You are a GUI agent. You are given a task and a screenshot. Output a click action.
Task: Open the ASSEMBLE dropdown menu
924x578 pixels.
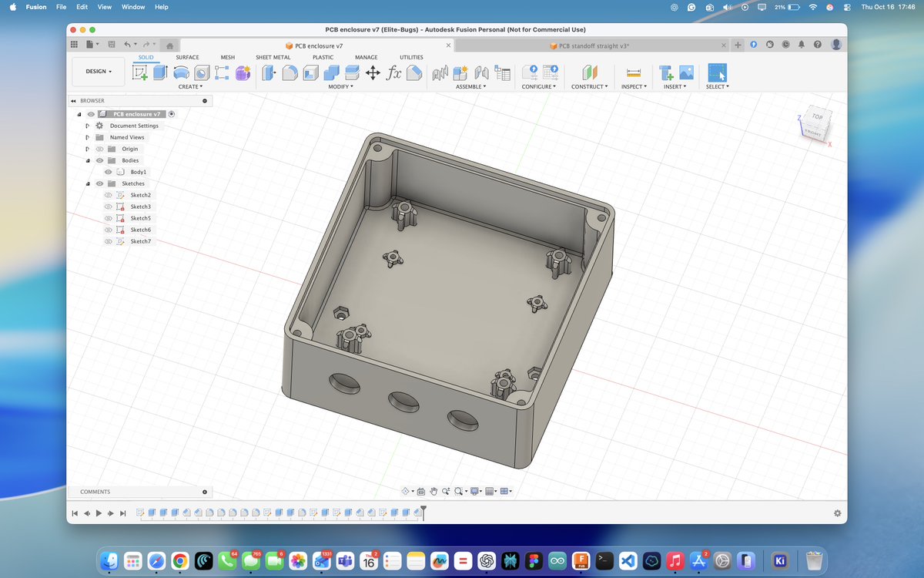pos(470,86)
